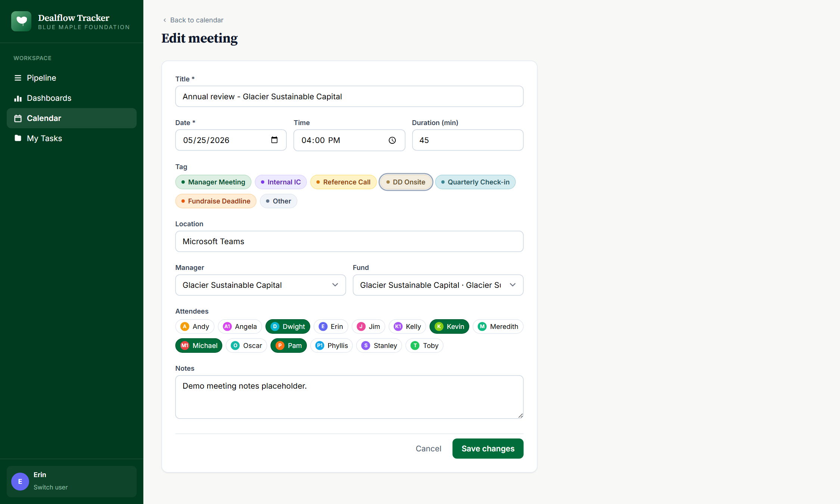
Task: Select the Internal IC tag
Action: (x=281, y=182)
